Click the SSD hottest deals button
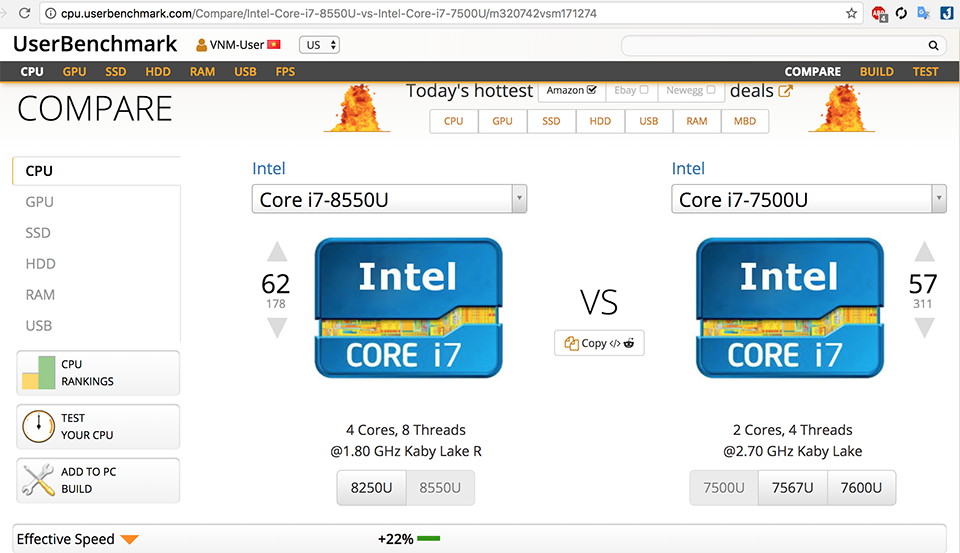 click(551, 121)
